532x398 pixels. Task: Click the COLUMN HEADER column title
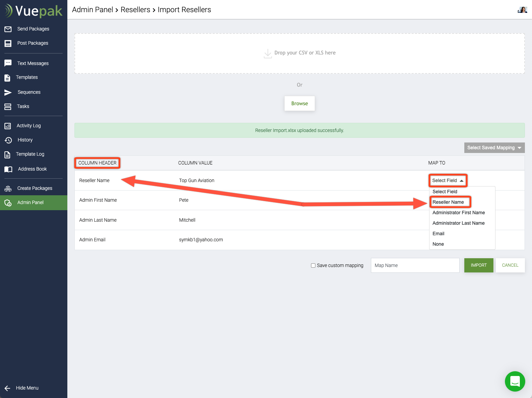click(x=97, y=163)
